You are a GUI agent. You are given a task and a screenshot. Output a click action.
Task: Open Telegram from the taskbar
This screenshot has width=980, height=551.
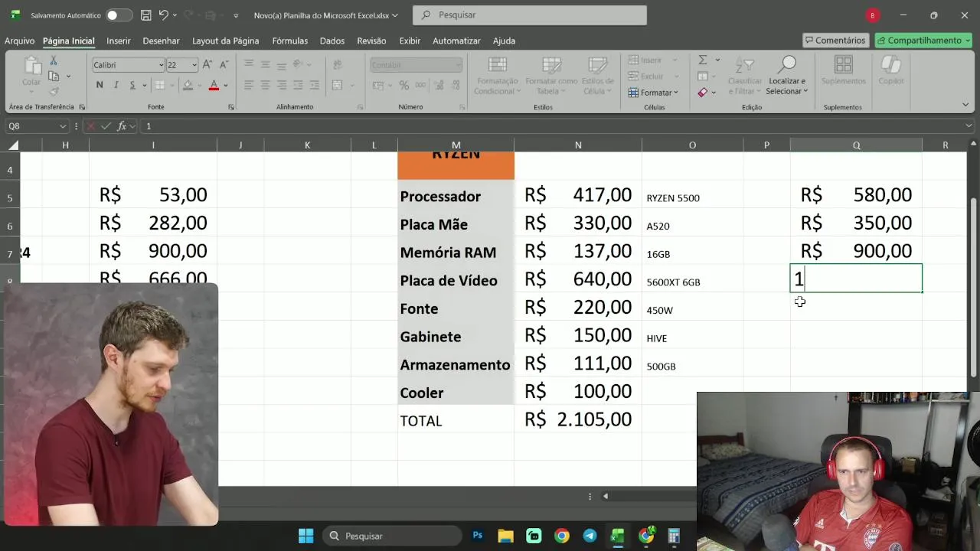click(x=590, y=536)
